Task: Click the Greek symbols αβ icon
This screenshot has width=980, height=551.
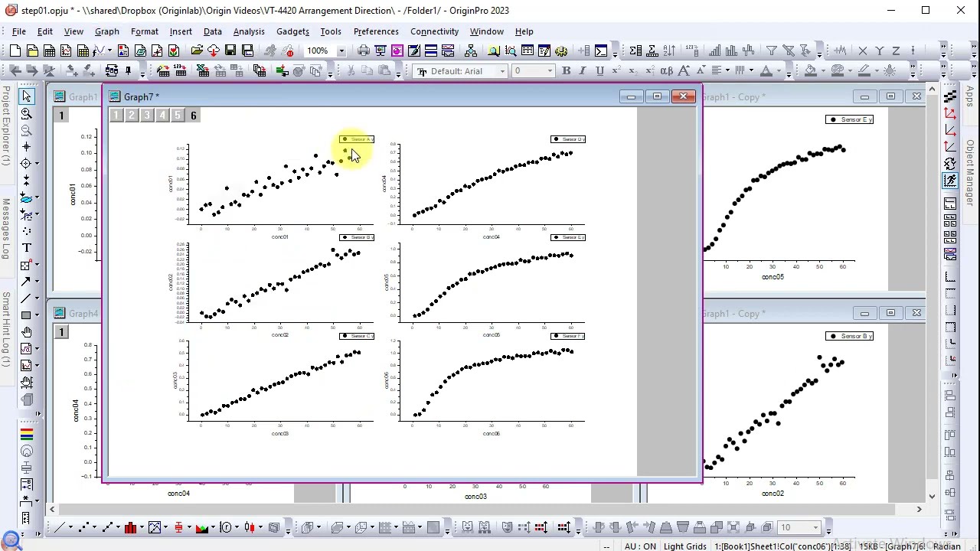Action: pos(667,70)
